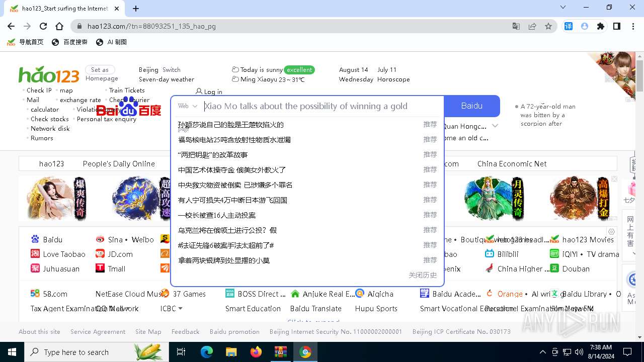This screenshot has width=644, height=362.
Task: Open Feedback footer link
Action: tap(185, 332)
